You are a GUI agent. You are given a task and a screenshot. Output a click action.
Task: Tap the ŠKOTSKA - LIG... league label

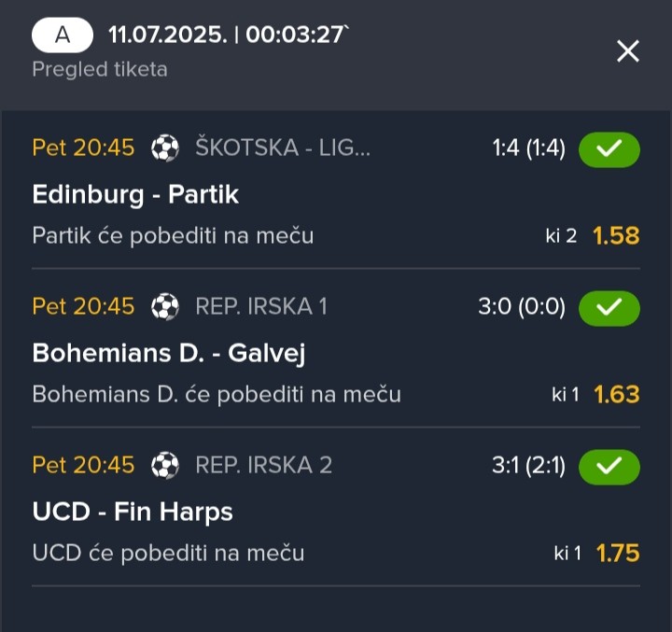point(283,147)
